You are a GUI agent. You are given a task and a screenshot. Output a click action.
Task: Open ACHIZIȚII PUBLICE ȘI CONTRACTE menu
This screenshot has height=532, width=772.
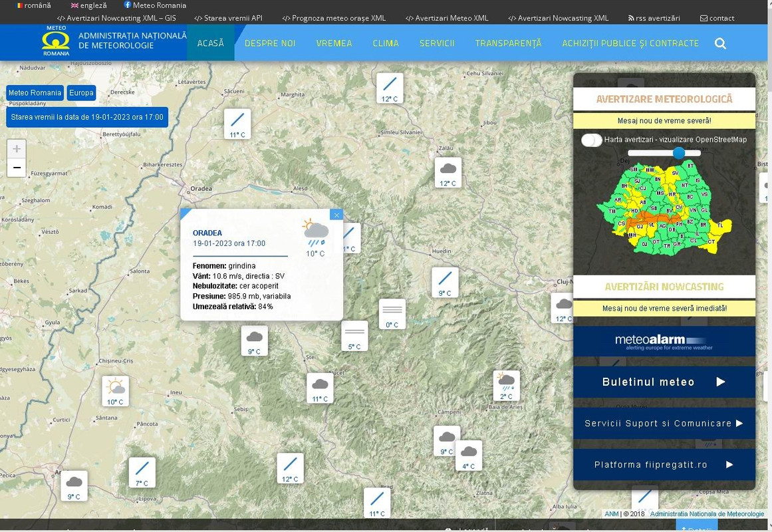tap(630, 43)
